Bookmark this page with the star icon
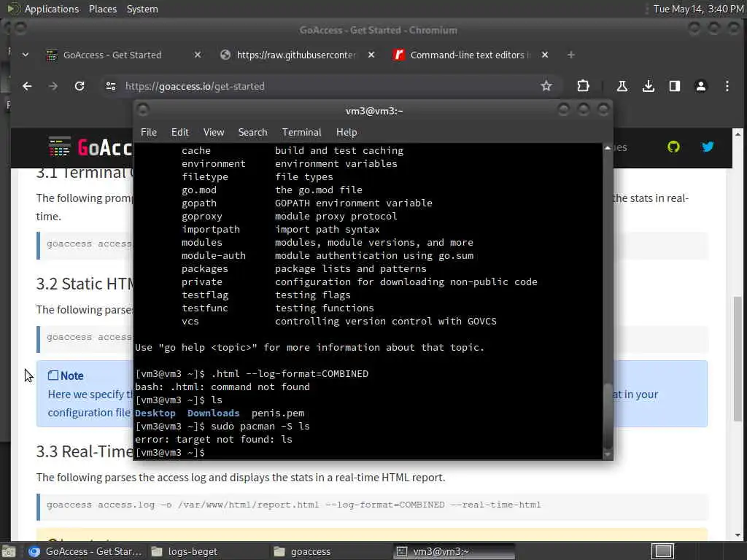Image resolution: width=747 pixels, height=560 pixels. tap(546, 86)
